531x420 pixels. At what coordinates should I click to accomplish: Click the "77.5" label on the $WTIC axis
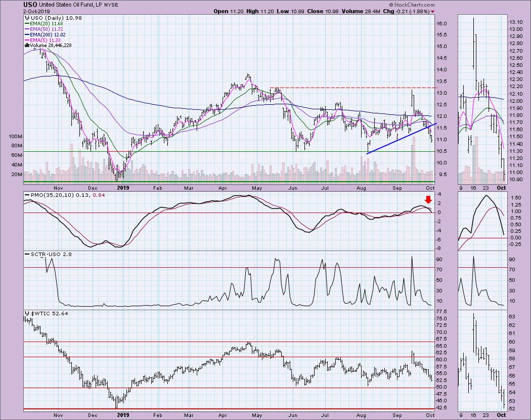(x=441, y=312)
